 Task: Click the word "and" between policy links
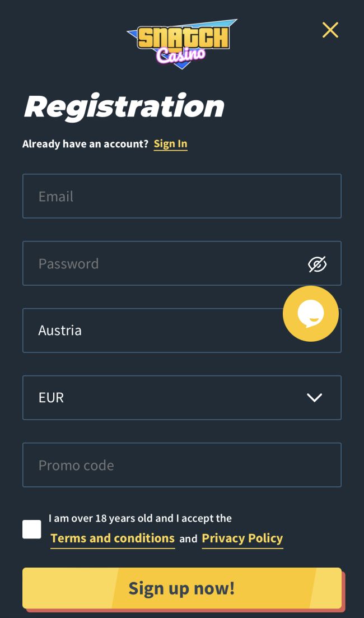click(188, 539)
